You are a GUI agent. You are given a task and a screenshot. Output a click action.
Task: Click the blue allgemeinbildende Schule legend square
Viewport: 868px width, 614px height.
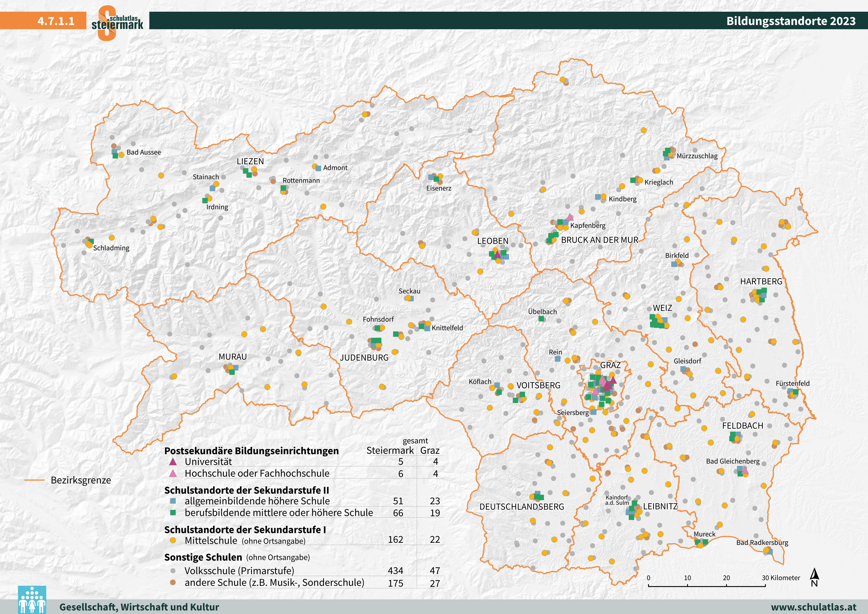tap(173, 501)
